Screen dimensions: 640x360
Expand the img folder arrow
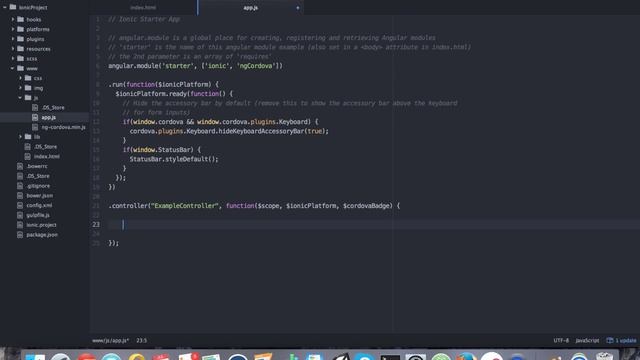pos(20,88)
